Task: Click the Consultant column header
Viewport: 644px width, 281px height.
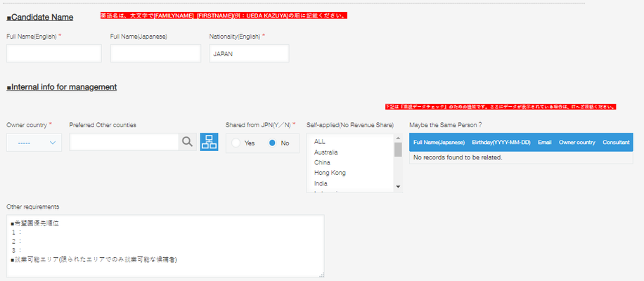Action: (x=616, y=143)
